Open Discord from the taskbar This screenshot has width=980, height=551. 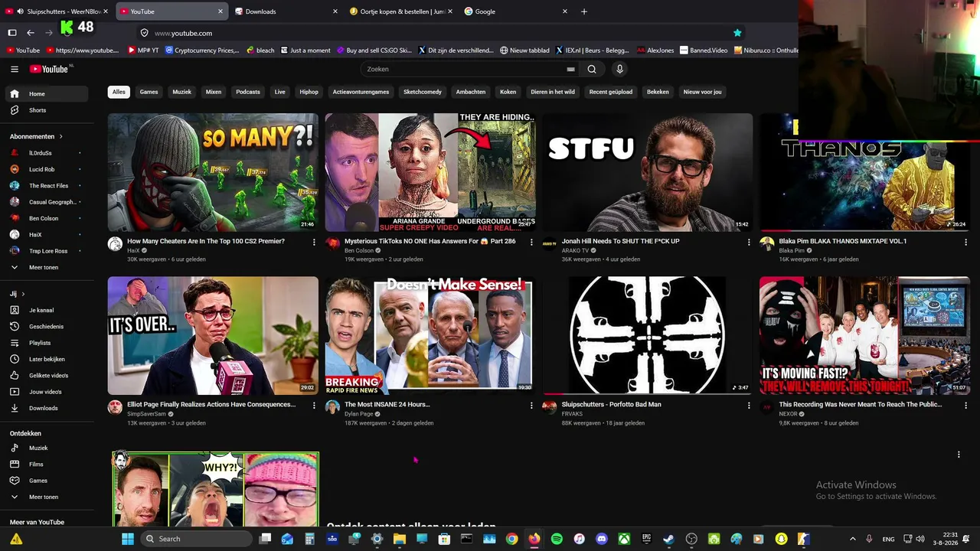[x=602, y=539]
